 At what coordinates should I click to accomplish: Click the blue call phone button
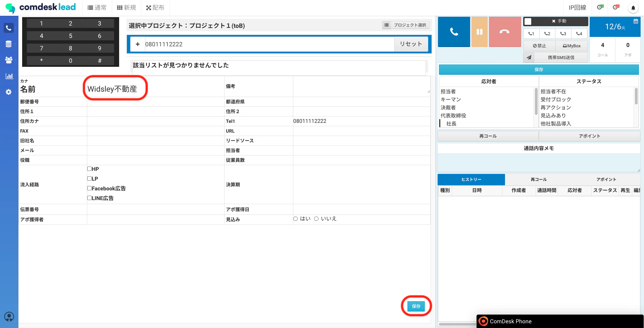[454, 32]
